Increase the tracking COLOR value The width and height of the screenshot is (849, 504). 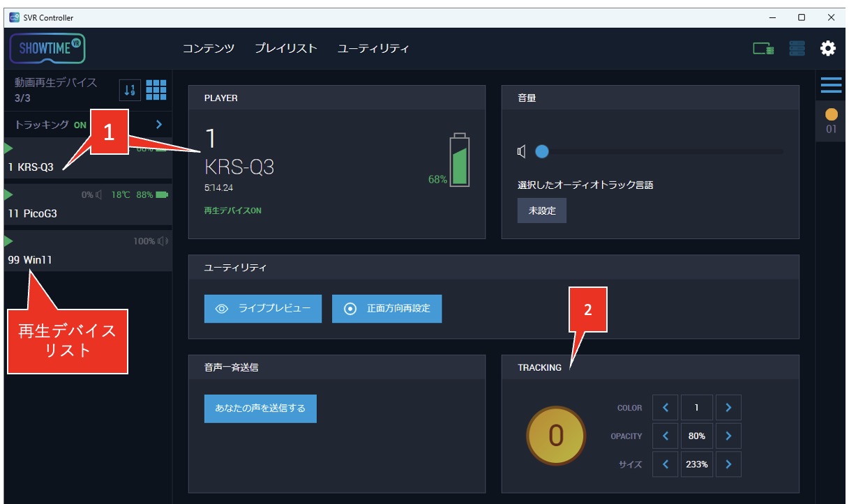728,408
